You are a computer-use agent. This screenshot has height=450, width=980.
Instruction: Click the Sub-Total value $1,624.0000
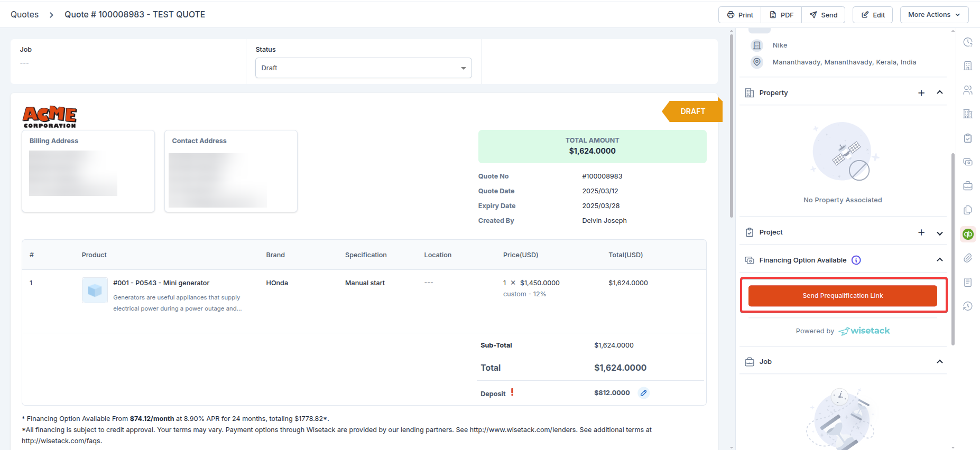click(x=614, y=345)
